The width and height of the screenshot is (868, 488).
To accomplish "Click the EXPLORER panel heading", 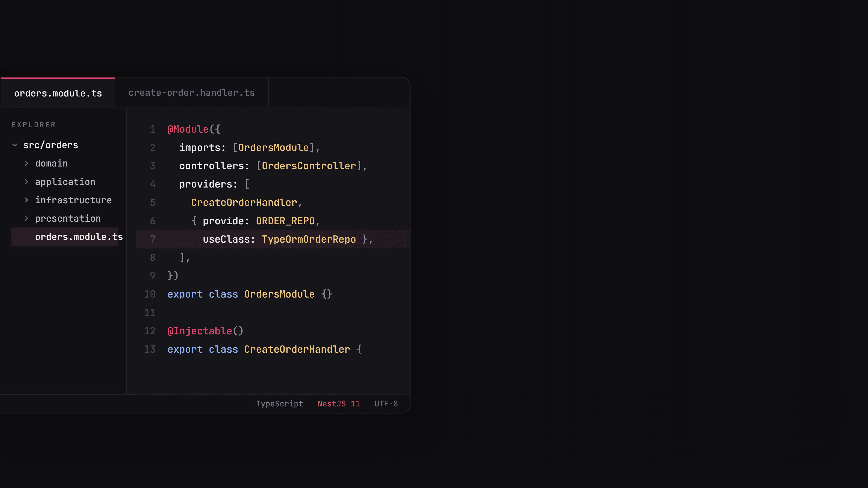I will click(x=34, y=125).
